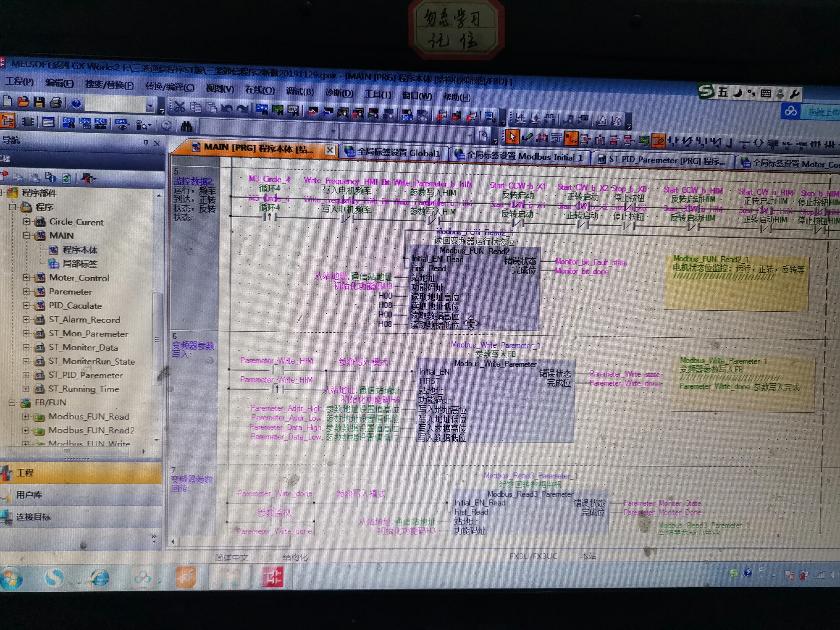Collapse the MAIN program tree node
840x630 pixels.
point(26,235)
